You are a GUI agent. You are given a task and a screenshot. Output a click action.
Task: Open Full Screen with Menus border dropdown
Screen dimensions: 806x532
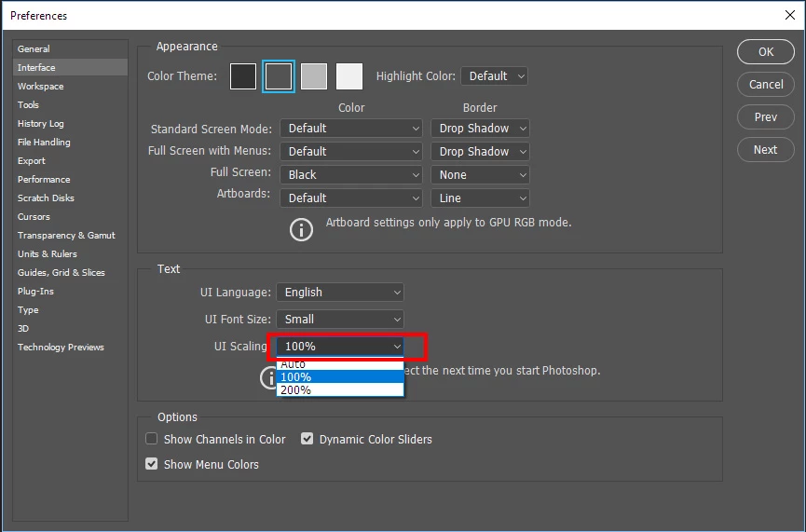(480, 152)
